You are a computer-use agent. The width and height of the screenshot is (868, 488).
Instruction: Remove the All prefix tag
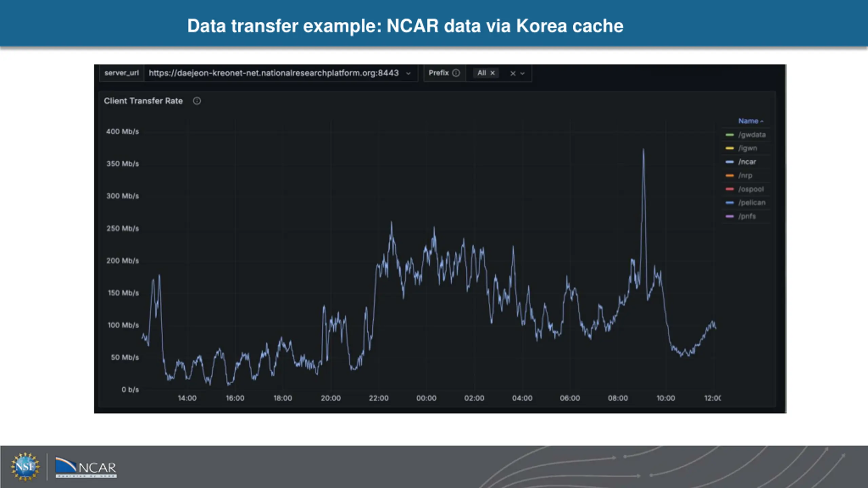pos(493,73)
